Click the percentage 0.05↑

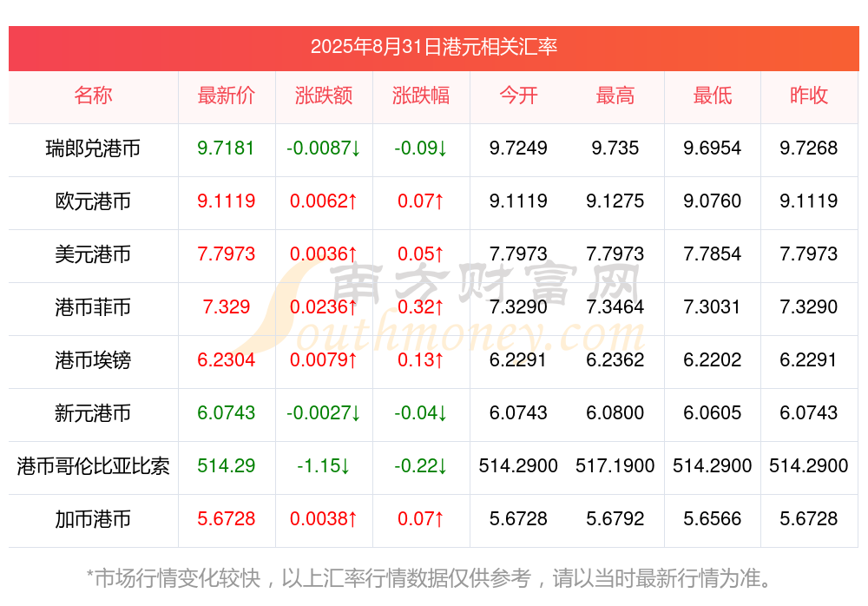tap(421, 254)
